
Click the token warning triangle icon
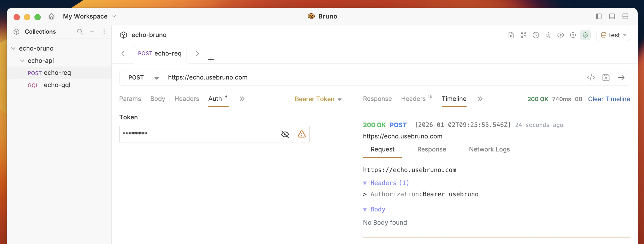tap(302, 134)
